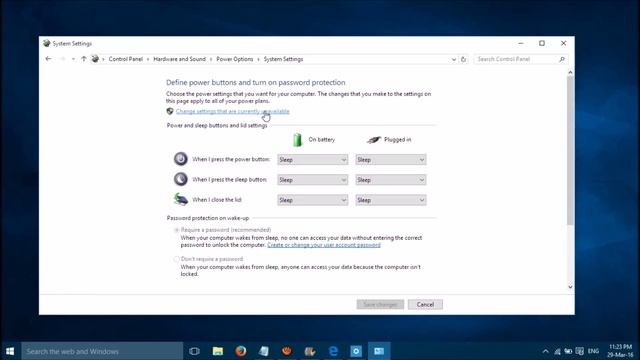Click the vertical scrollbar thumb
This screenshot has width=640, height=360.
pos(570,150)
